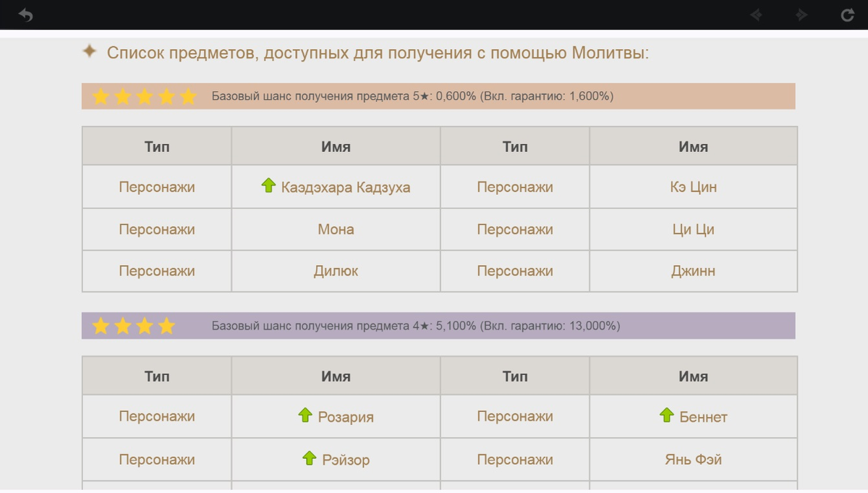Image resolution: width=868 pixels, height=493 pixels.
Task: Click the green up arrow beside Рэйзор
Action: pos(310,458)
